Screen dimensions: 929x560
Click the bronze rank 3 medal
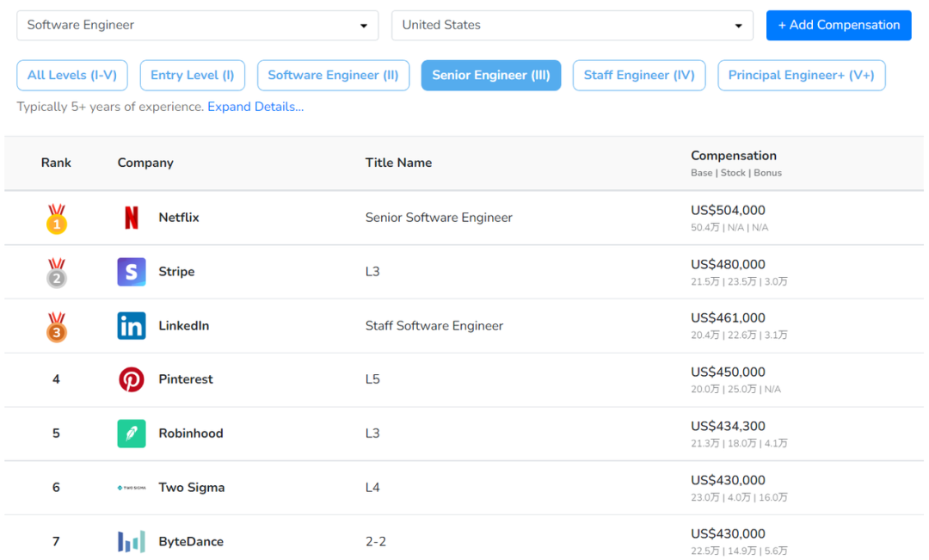(57, 327)
